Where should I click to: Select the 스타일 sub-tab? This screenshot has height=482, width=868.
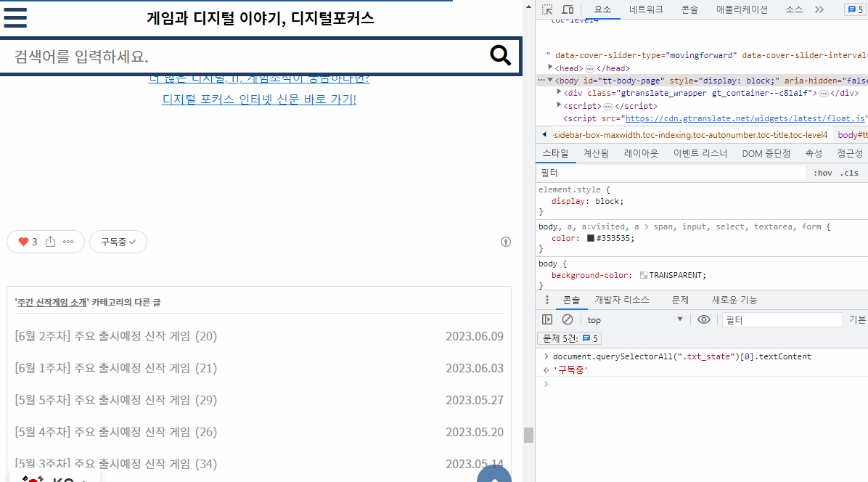click(x=555, y=153)
